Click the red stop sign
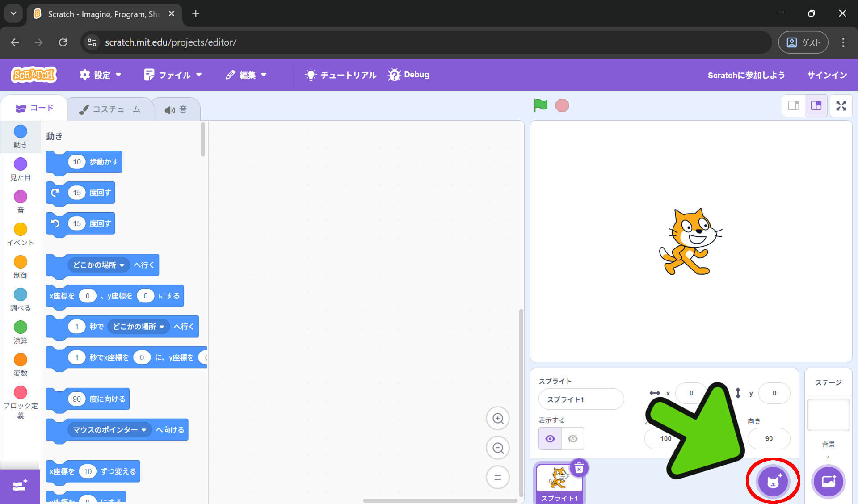The width and height of the screenshot is (858, 504). pyautogui.click(x=562, y=105)
